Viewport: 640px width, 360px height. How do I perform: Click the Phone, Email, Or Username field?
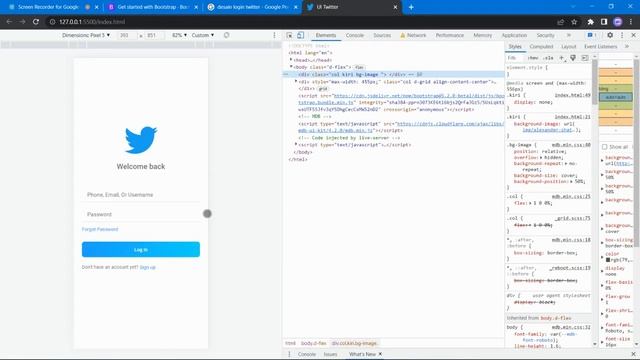click(x=141, y=195)
